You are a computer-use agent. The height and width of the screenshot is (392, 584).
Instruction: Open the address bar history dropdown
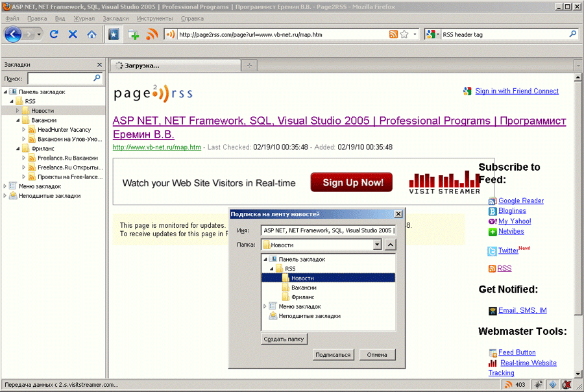point(415,34)
